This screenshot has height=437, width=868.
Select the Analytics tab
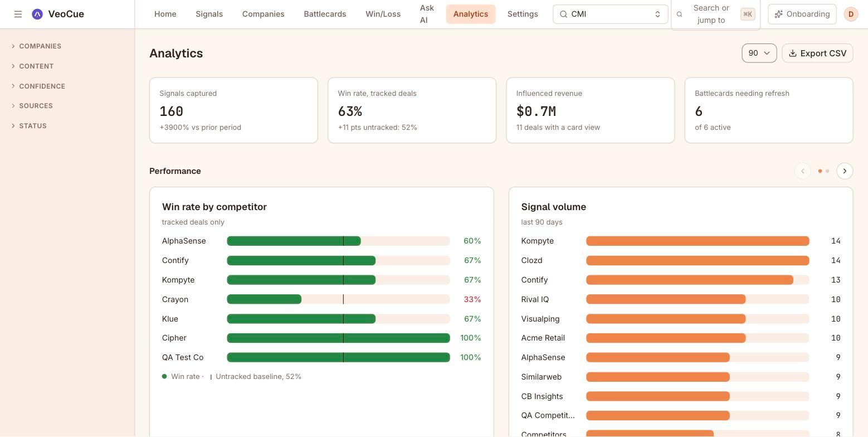point(470,14)
